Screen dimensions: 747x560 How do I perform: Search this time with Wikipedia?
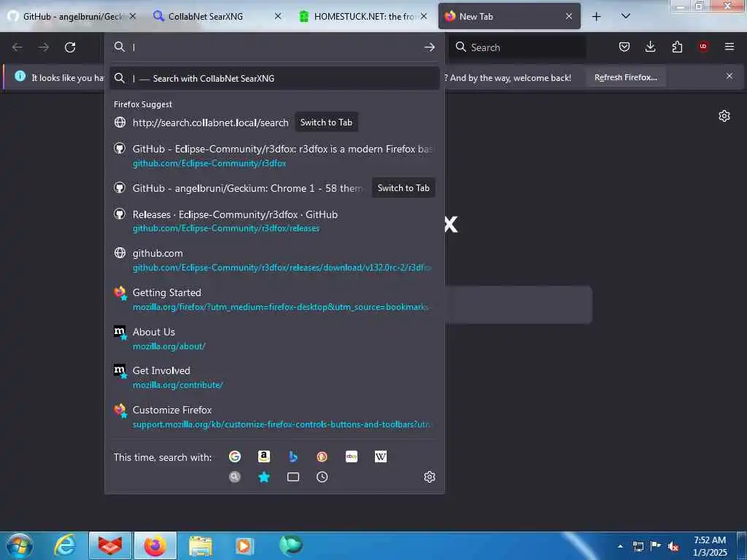pos(381,456)
